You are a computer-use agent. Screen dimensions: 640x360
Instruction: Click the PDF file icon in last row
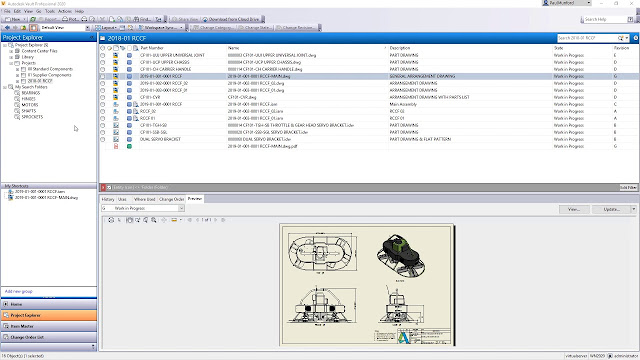point(116,146)
